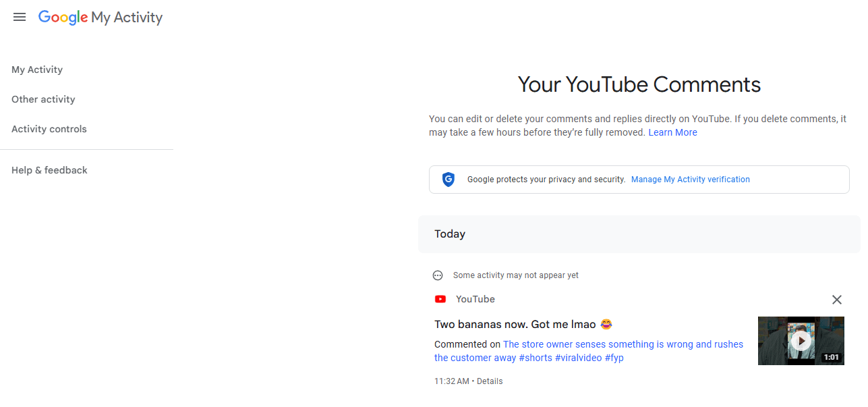
Task: Click the blue shield verification icon
Action: pyautogui.click(x=448, y=179)
